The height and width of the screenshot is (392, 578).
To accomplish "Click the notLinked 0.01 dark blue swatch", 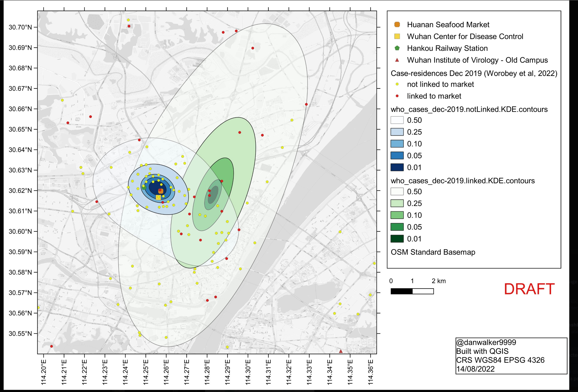I will (x=397, y=167).
